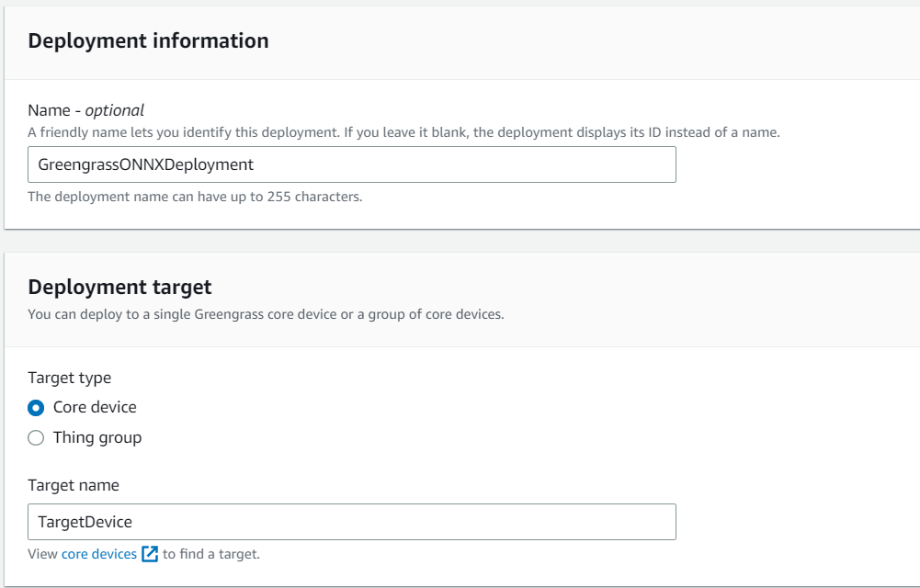Click the Deployment information section header
Viewport: 920px width, 588px height.
[x=148, y=40]
